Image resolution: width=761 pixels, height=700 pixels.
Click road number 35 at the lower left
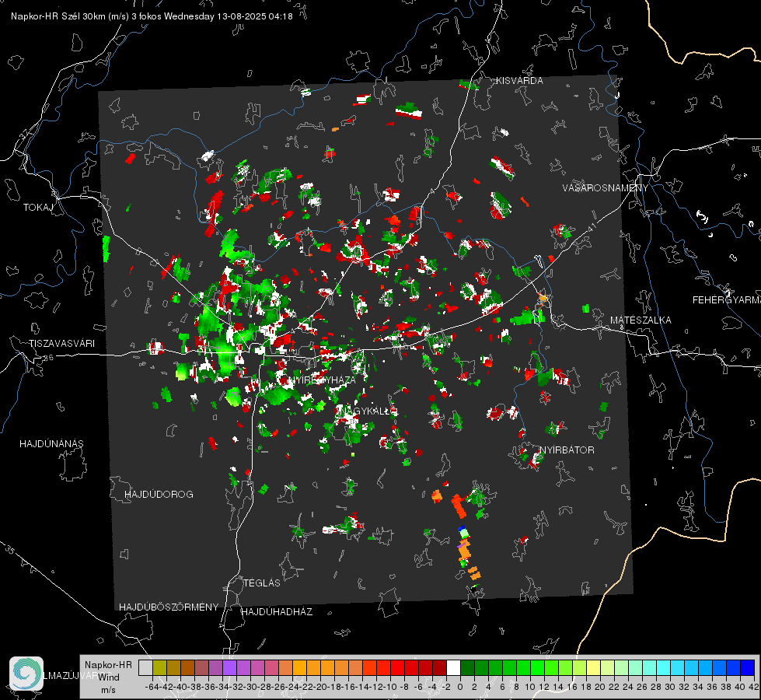click(x=10, y=549)
